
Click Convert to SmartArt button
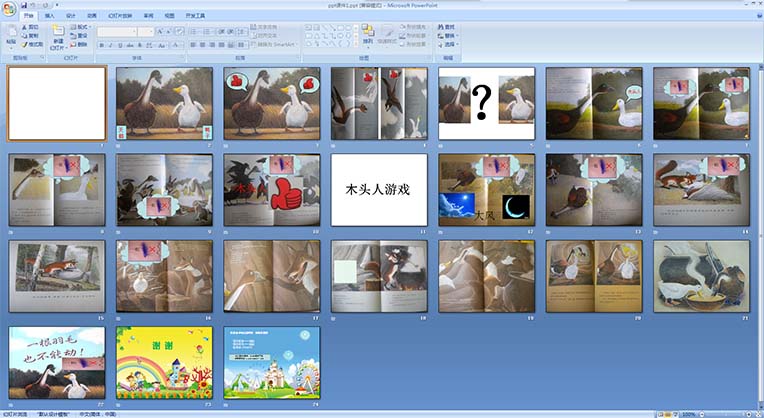(274, 44)
